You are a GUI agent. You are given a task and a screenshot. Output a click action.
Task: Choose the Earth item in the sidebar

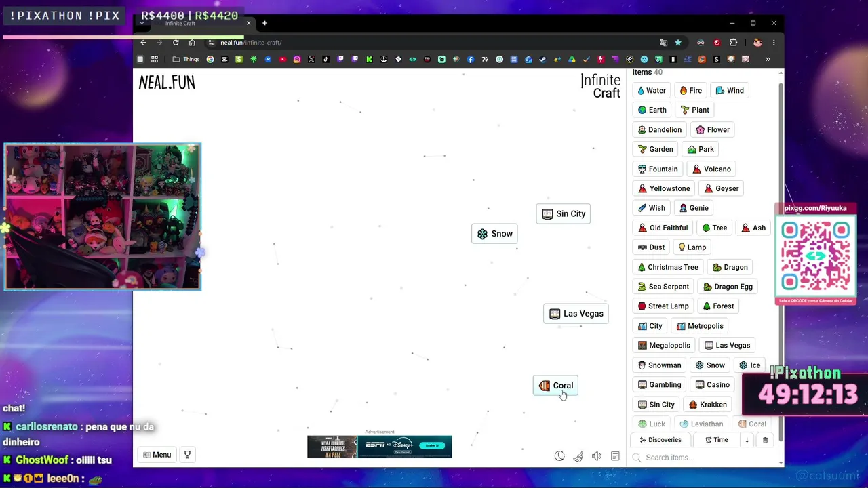(x=652, y=110)
